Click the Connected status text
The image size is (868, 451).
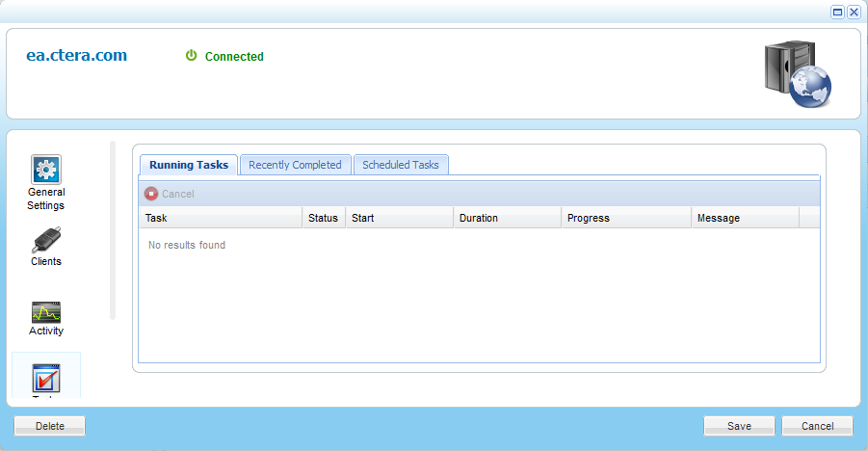pos(234,57)
